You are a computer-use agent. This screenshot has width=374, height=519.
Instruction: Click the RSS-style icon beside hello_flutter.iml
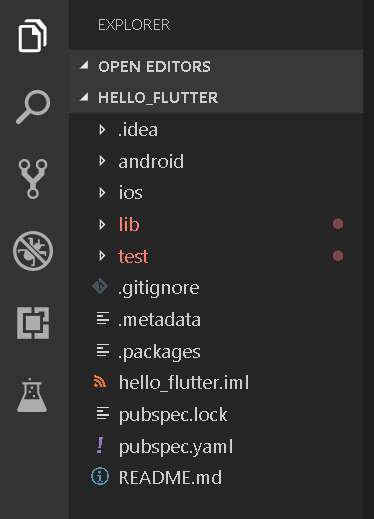(x=100, y=381)
